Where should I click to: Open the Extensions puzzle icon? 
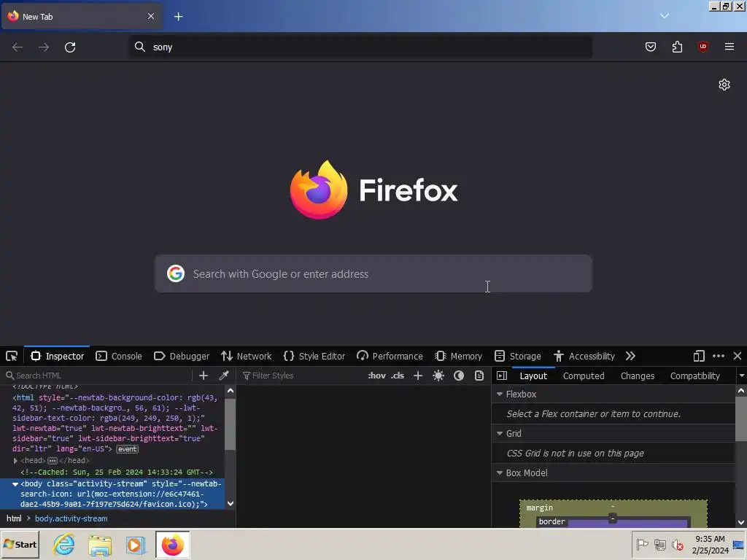click(677, 47)
